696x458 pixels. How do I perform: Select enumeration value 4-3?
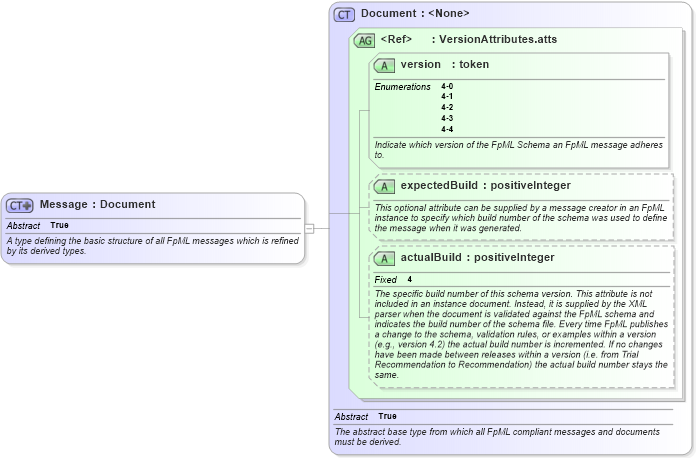click(447, 118)
